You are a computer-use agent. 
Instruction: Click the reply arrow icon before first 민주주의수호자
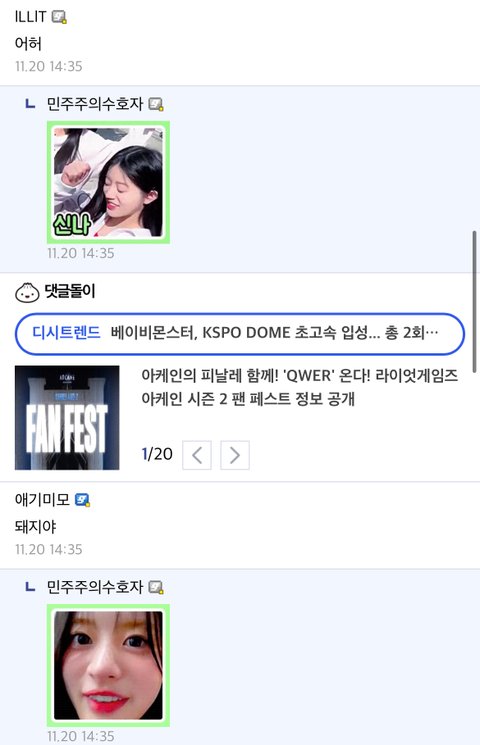click(x=30, y=103)
